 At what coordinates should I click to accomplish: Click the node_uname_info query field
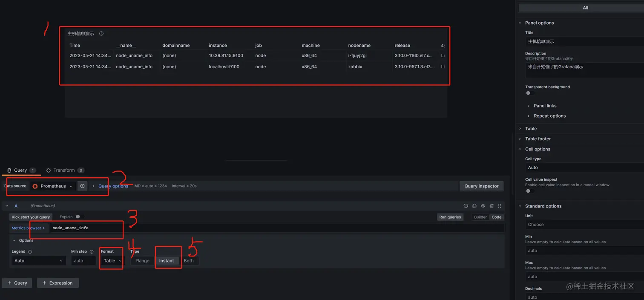[x=277, y=228]
